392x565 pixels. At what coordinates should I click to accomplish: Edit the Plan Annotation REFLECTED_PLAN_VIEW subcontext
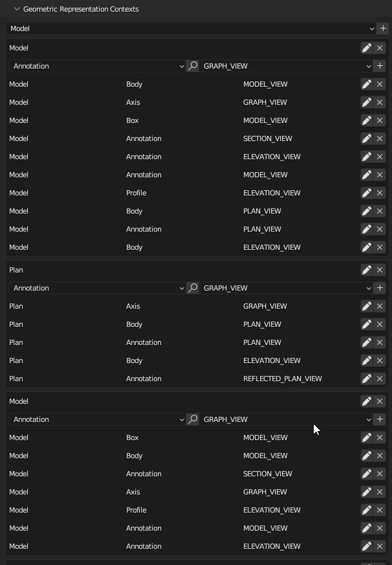(x=366, y=379)
